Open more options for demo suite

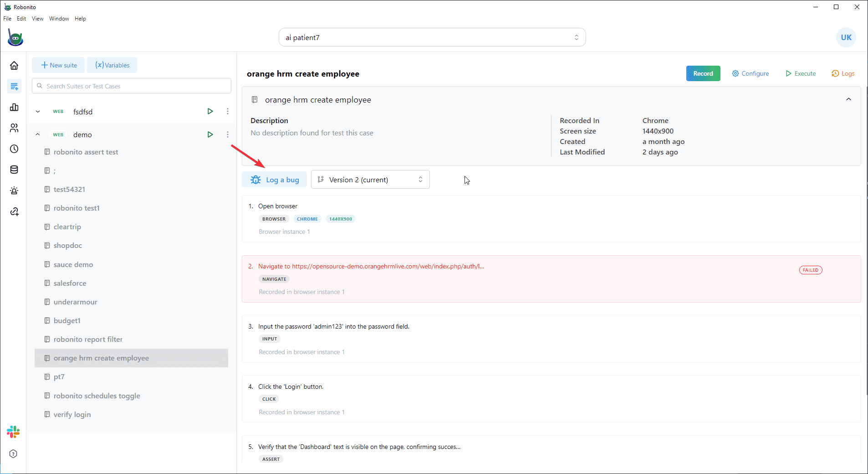point(228,134)
